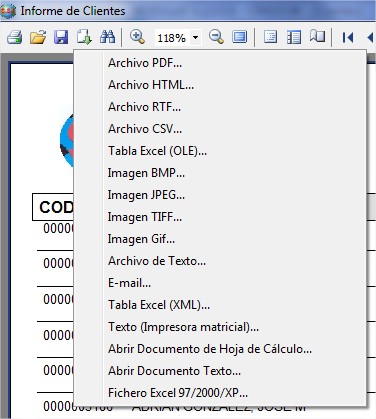Export as Imagen Gif...
376x419 pixels.
[220, 239]
